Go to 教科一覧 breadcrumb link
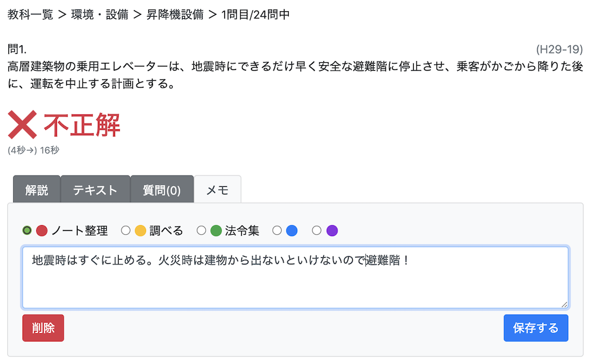 click(30, 14)
